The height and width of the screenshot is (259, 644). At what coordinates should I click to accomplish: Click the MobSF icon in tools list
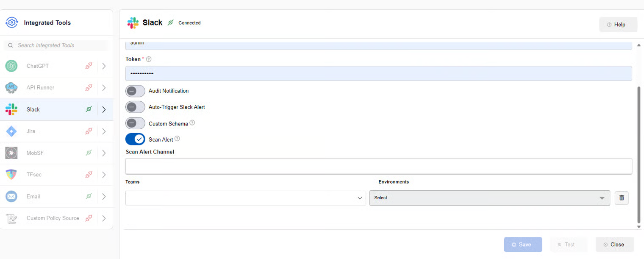tap(11, 153)
